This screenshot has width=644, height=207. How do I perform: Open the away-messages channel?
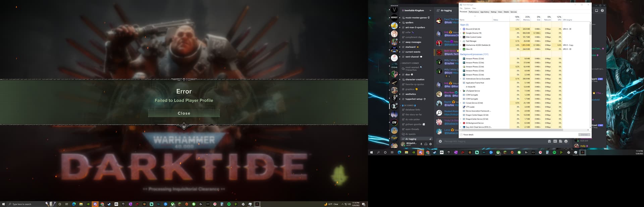413,42
